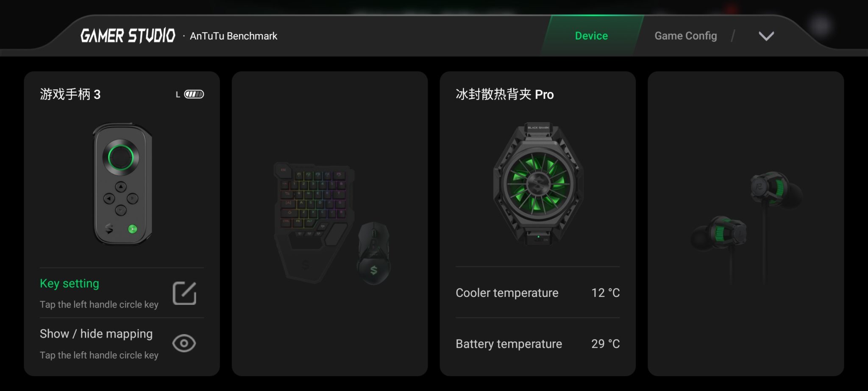This screenshot has width=868, height=391.
Task: Tap the blurred round icon in top-right corner
Action: point(821,26)
